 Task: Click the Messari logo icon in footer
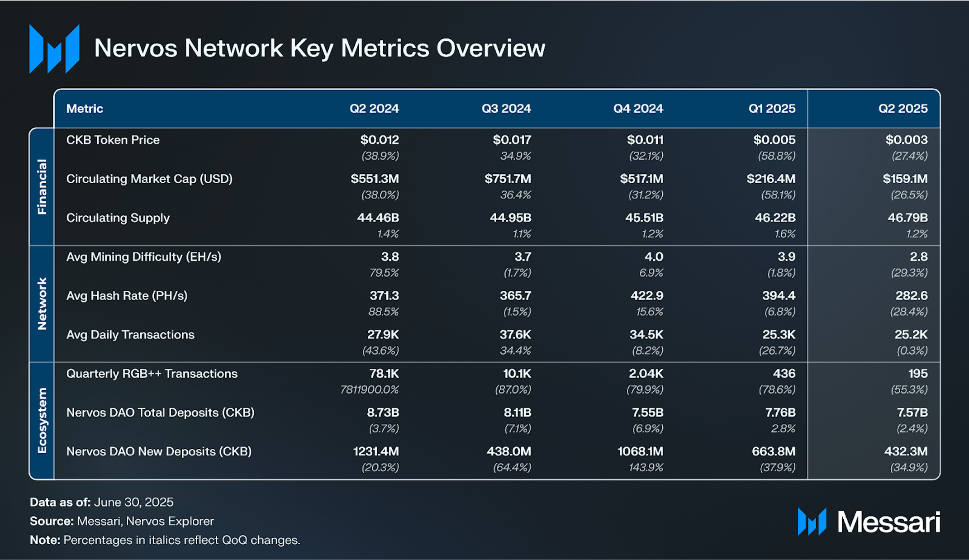tap(812, 522)
